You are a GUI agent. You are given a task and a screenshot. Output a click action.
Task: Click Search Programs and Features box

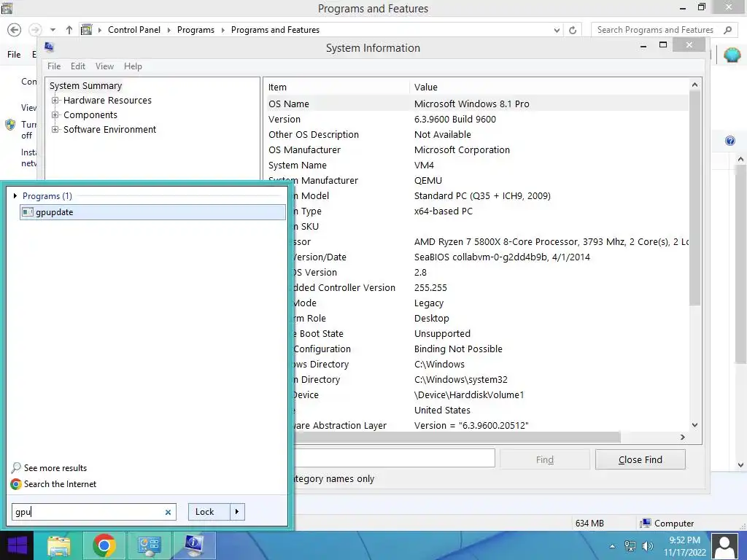coord(655,30)
